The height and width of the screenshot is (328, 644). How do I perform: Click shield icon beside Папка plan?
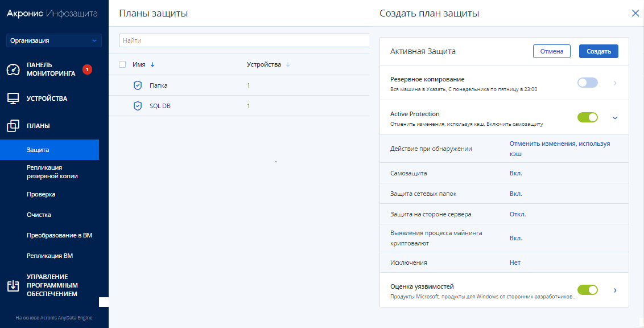pos(137,85)
